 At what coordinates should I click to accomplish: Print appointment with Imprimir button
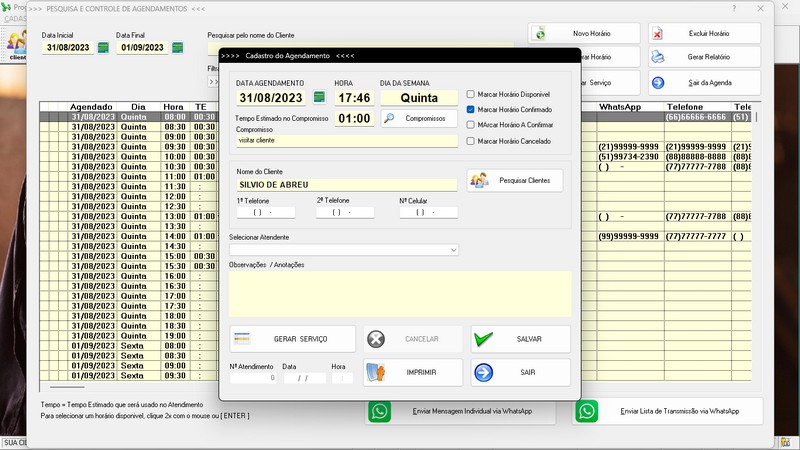tap(413, 372)
